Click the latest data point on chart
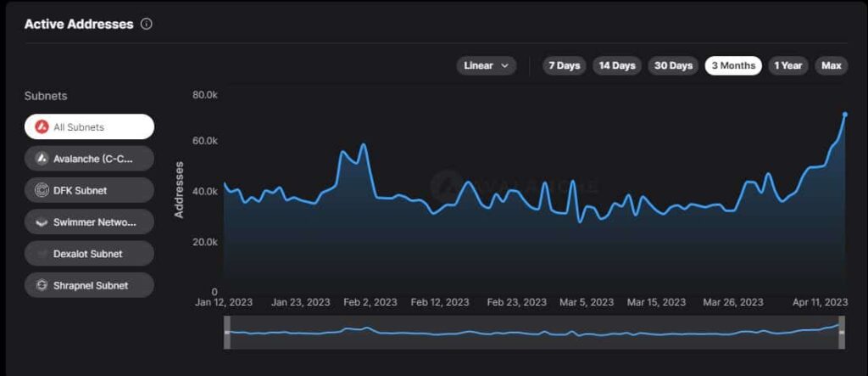 tap(844, 114)
